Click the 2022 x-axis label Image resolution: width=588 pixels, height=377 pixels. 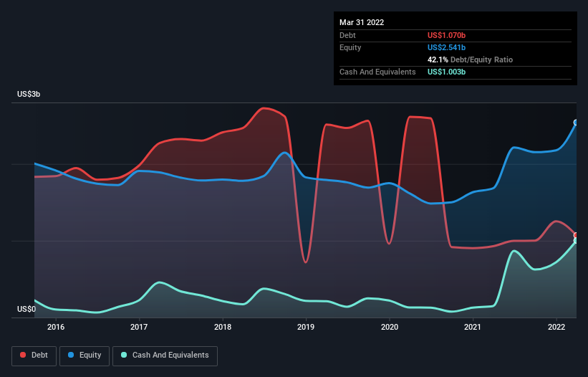[556, 327]
